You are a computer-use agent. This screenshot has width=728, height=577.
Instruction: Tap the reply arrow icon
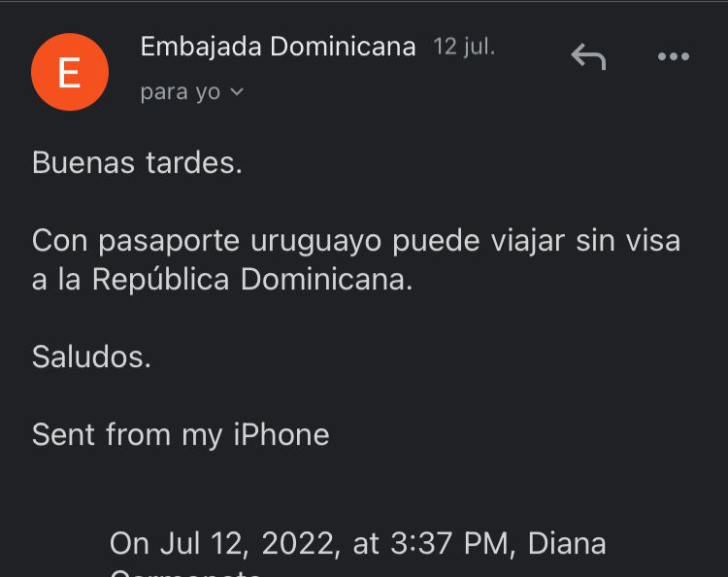(588, 57)
